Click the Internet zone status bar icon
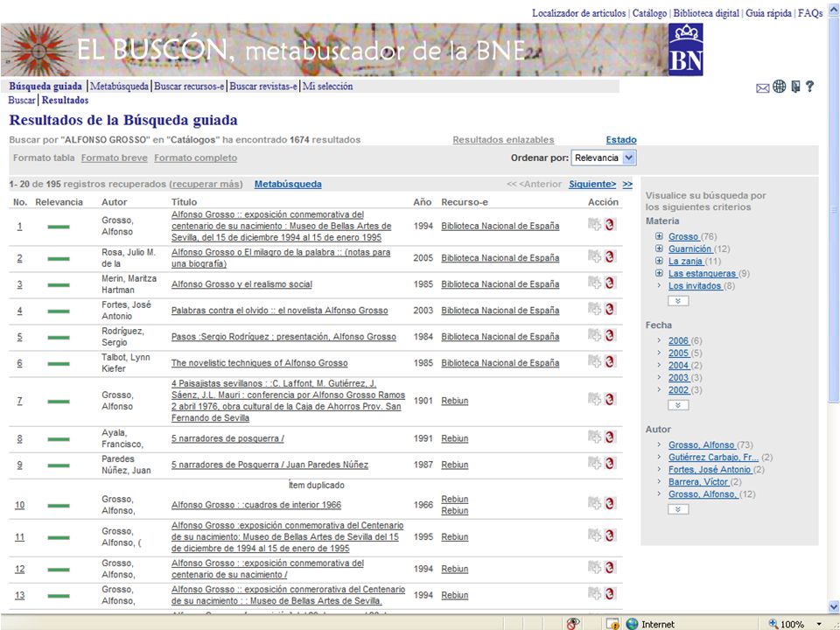The height and width of the screenshot is (630, 840). [x=632, y=624]
